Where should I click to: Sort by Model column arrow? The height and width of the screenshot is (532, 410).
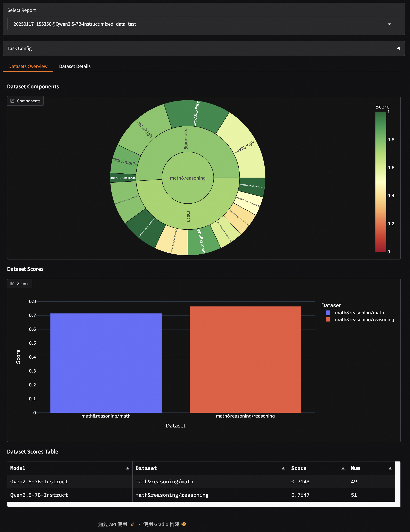click(127, 468)
